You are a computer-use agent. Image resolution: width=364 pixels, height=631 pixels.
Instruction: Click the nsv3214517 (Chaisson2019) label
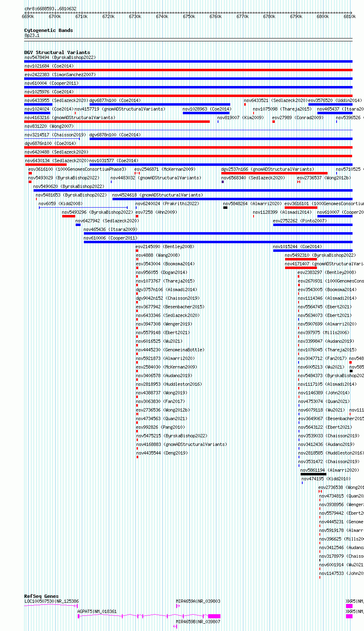tap(55, 135)
